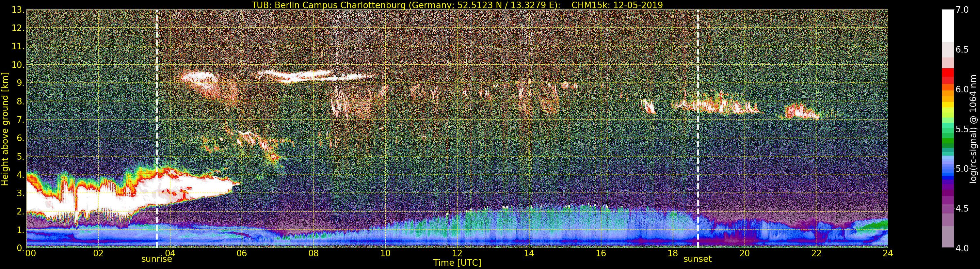Click the time axis tick label '06'

(242, 253)
